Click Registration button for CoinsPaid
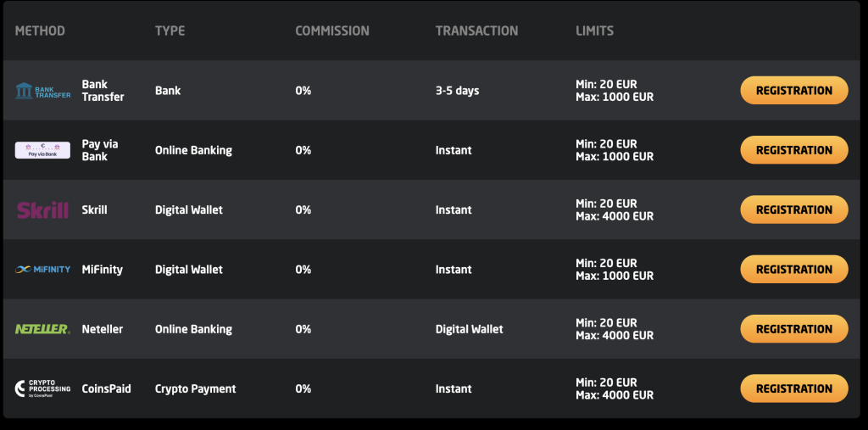Viewport: 868px width, 430px height. point(793,388)
